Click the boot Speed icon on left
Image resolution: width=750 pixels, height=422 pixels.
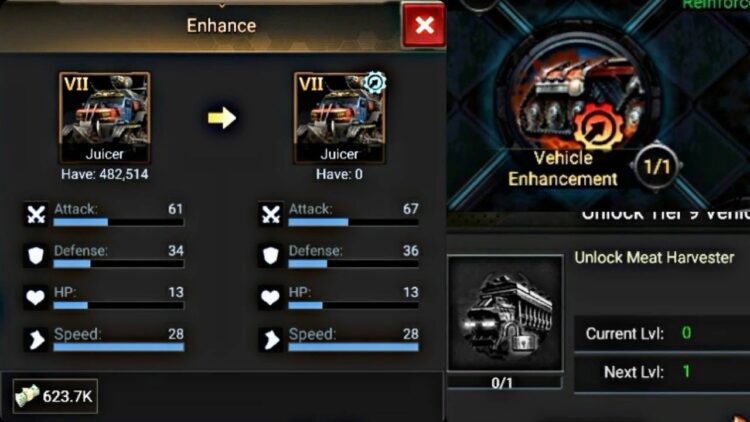click(36, 339)
